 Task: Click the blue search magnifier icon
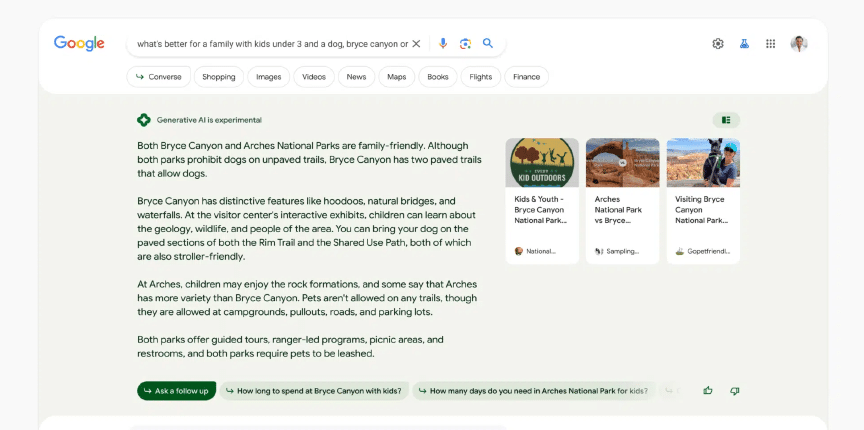coord(488,43)
